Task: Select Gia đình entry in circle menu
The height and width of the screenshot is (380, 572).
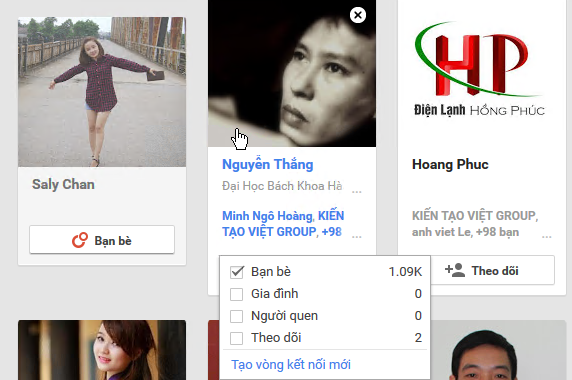Action: point(325,294)
